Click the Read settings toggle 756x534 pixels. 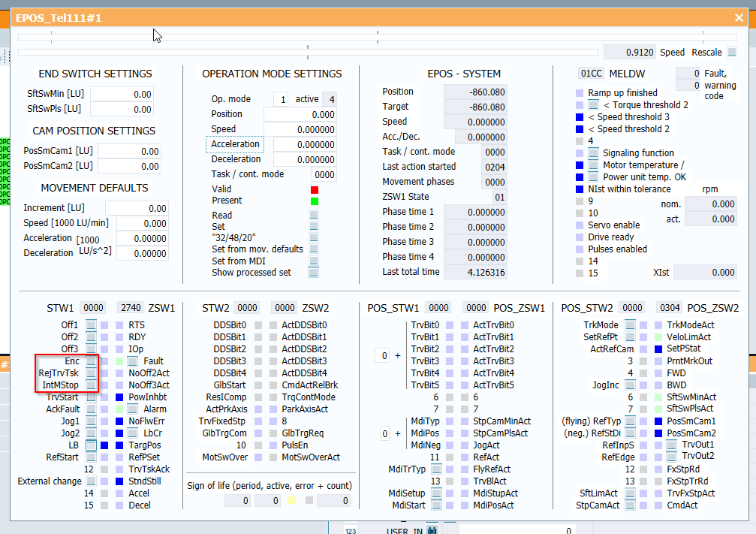[x=314, y=215]
